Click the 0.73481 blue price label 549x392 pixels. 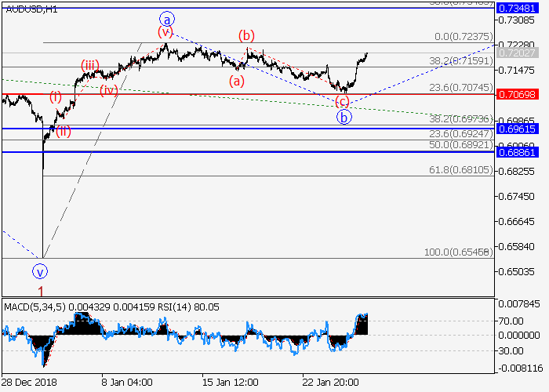tap(518, 6)
